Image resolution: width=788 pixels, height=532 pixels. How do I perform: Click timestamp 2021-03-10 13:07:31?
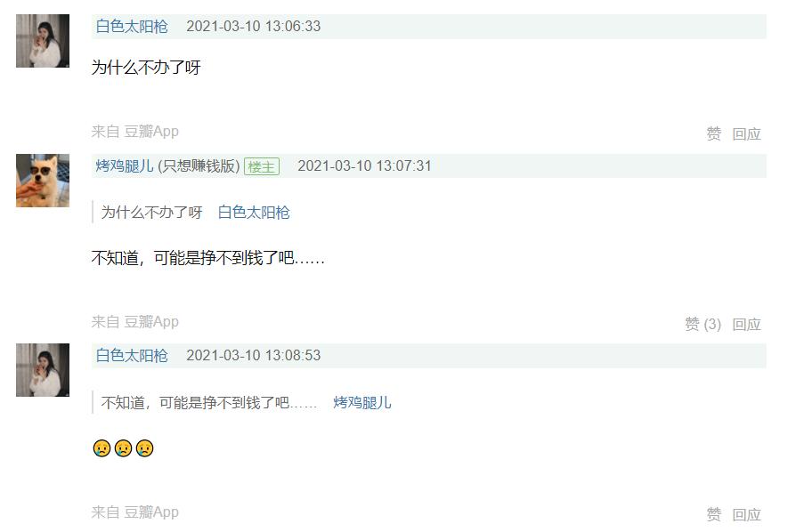click(x=364, y=165)
